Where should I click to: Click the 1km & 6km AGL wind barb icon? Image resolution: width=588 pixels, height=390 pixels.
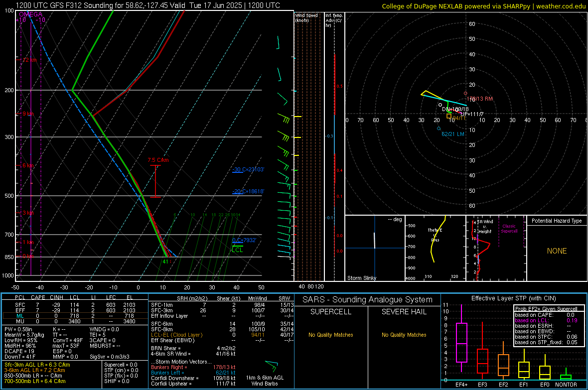pos(271,366)
